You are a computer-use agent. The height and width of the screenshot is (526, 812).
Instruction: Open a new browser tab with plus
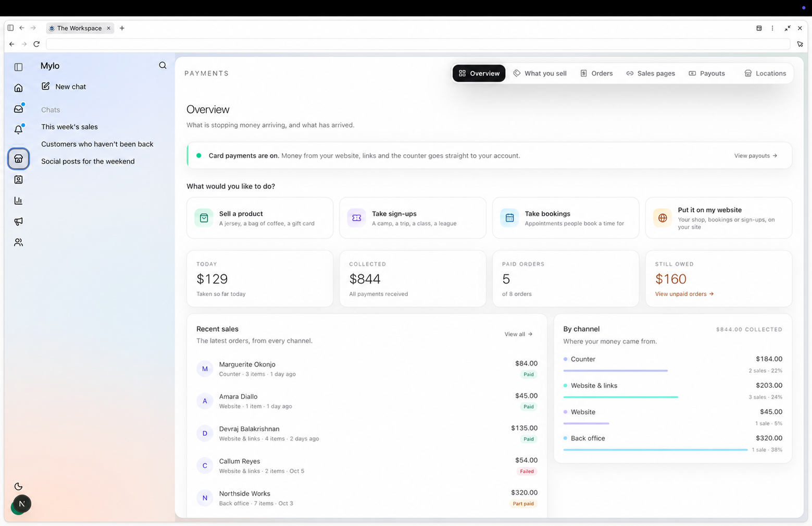click(122, 28)
